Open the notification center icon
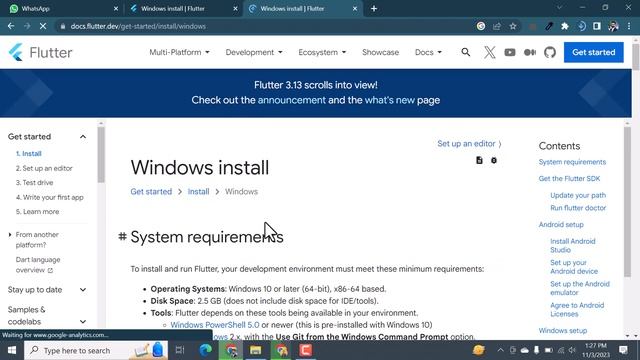 coord(623,350)
